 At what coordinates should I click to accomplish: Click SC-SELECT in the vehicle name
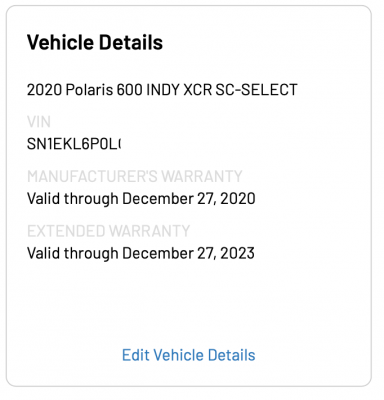pos(256,90)
